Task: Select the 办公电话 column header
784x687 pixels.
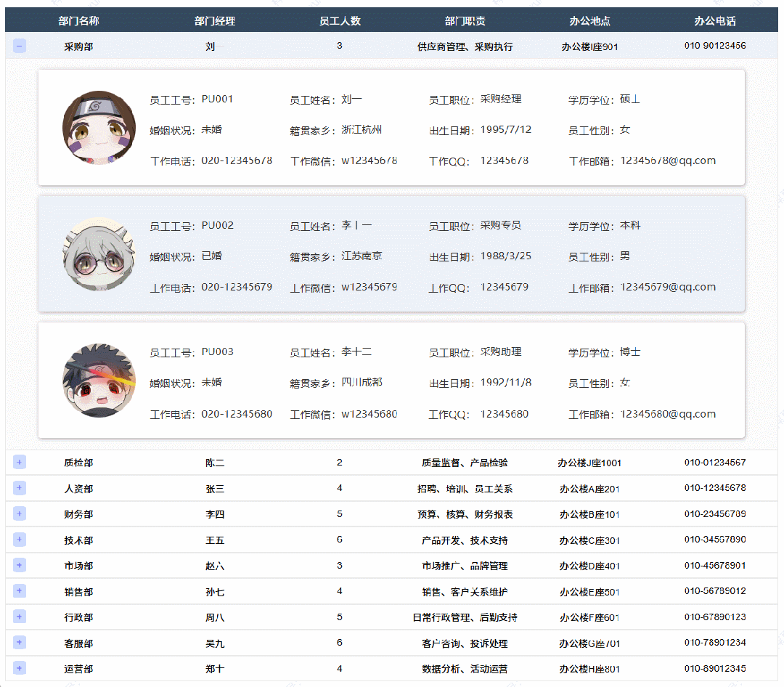Action: point(715,21)
